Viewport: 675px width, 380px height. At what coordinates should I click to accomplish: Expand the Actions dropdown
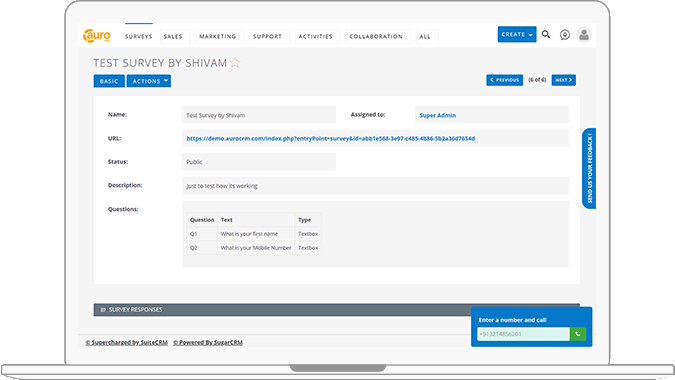coord(149,81)
